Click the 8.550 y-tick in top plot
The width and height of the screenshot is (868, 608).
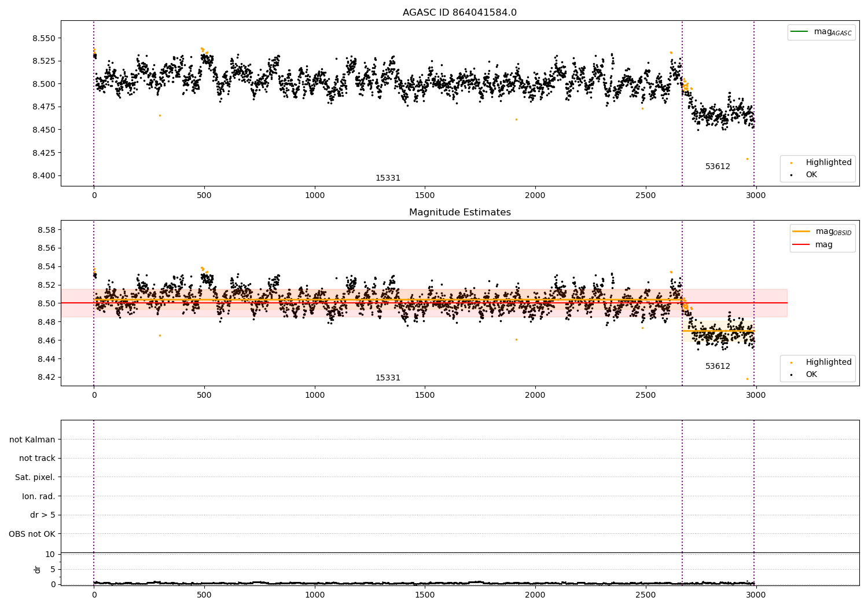43,38
